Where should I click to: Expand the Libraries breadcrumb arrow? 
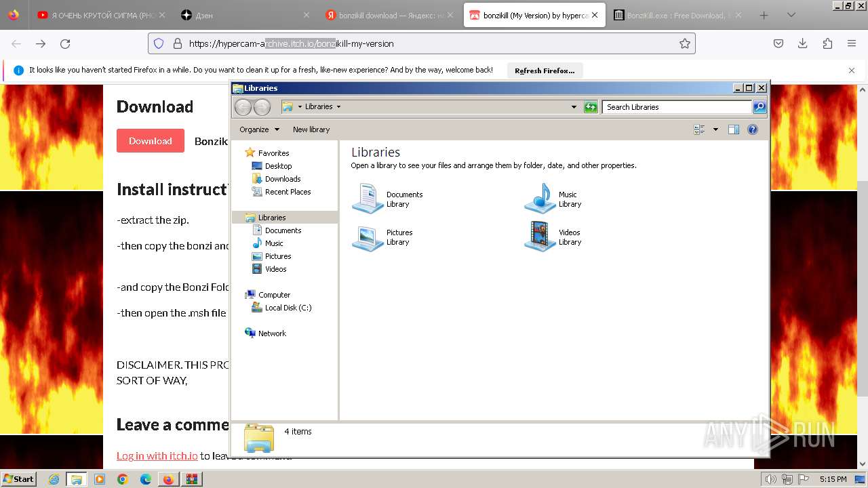(x=338, y=107)
